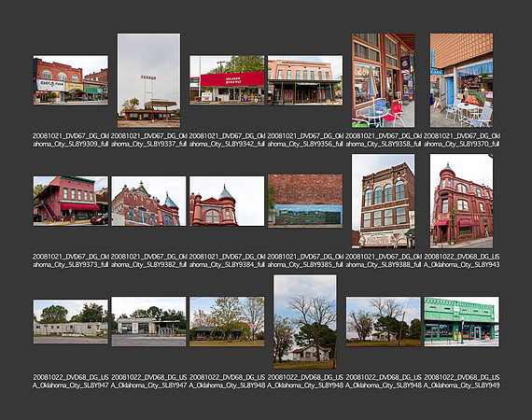
Task: Select the filename ending 5L8Y9356_full
Action: pos(305,140)
